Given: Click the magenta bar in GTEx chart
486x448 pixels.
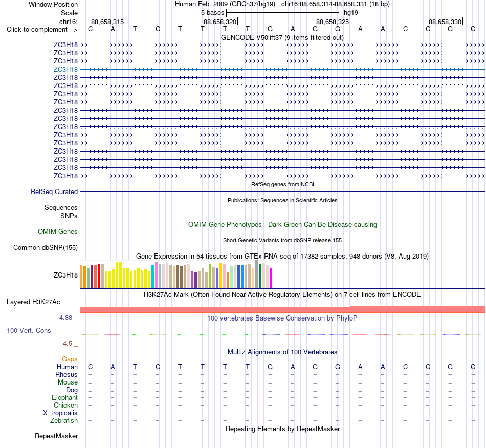Looking at the screenshot, I should pos(271,278).
